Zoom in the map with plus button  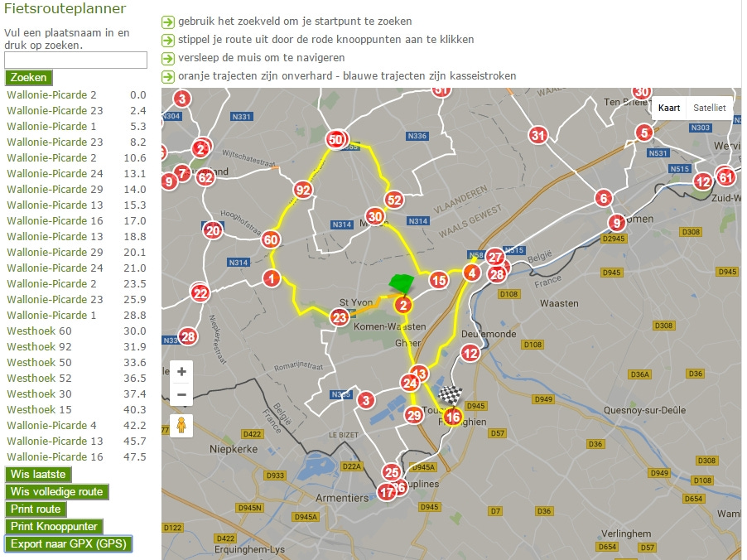[x=181, y=371]
